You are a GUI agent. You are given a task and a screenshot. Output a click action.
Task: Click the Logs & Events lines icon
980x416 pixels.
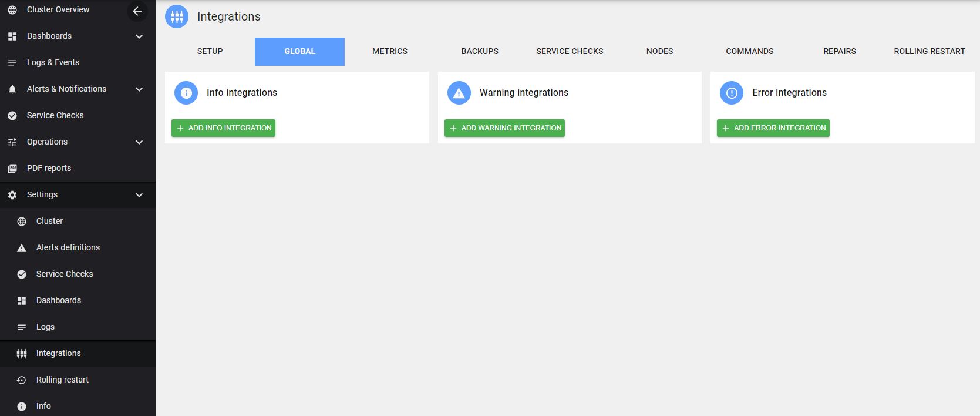coord(12,63)
